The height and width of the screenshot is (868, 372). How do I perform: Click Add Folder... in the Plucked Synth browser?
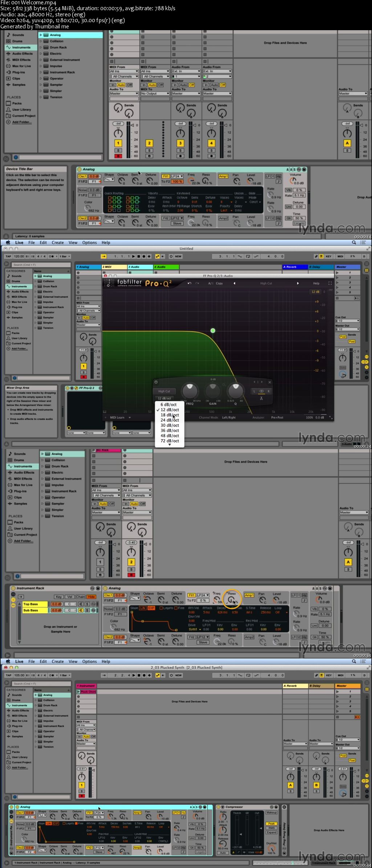point(20,768)
